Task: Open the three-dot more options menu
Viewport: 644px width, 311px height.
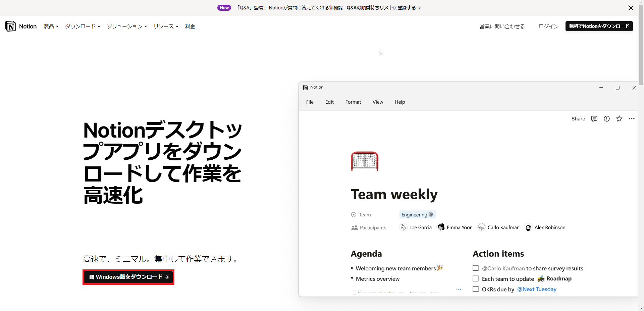Action: (632, 119)
